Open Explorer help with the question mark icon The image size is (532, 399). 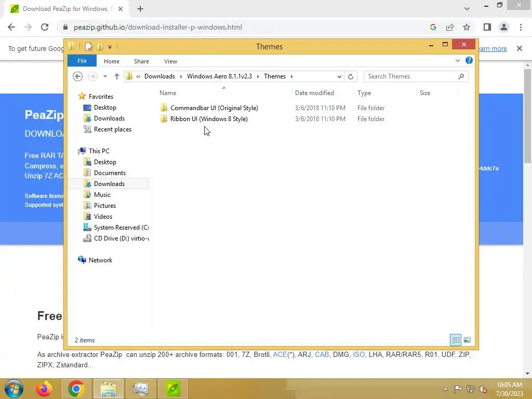469,60
